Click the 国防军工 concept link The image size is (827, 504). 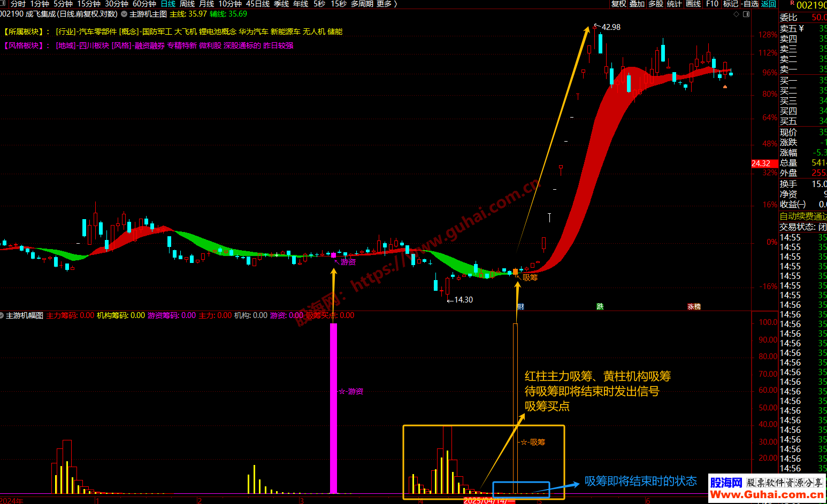tap(157, 32)
